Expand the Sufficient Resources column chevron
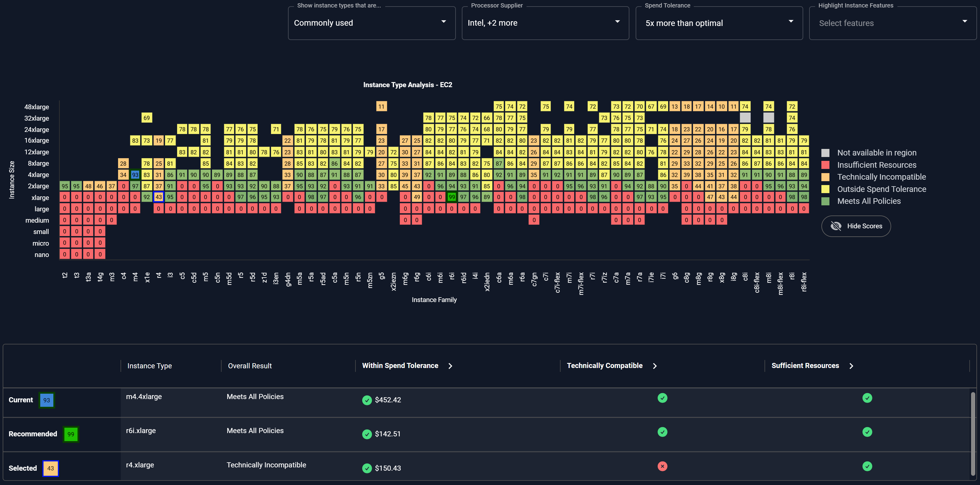Screen dimensions: 980x485 [x=851, y=366]
